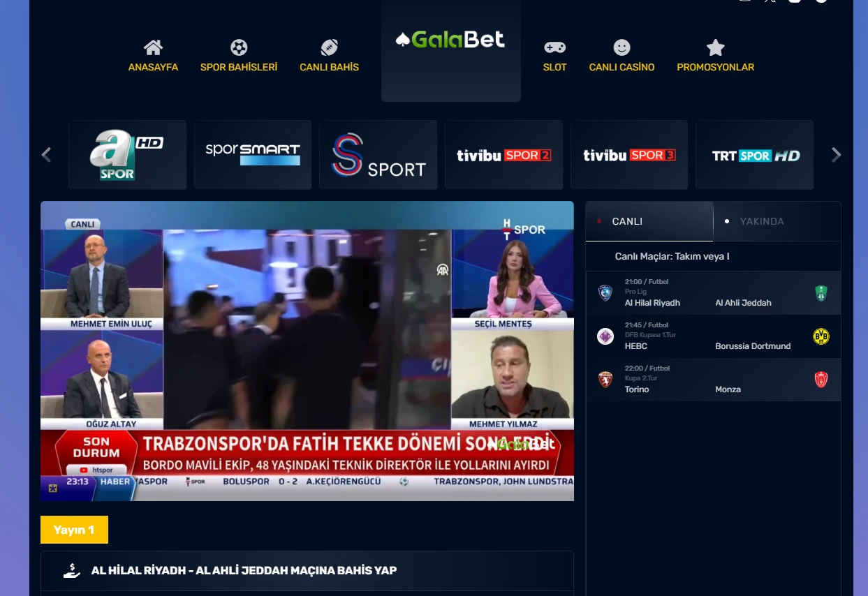Select the HEBC team name
This screenshot has height=596, width=868.
click(636, 346)
